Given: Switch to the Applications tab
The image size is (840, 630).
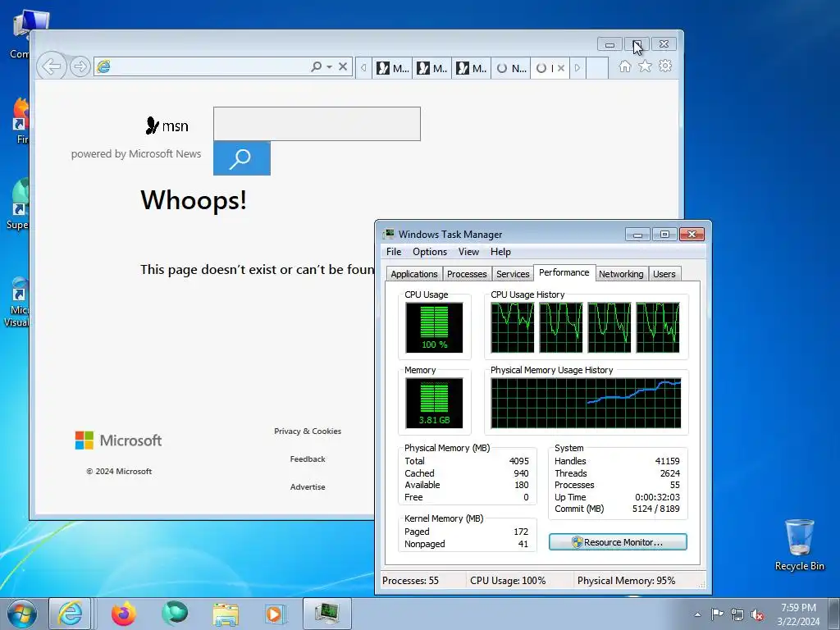Looking at the screenshot, I should tap(414, 274).
